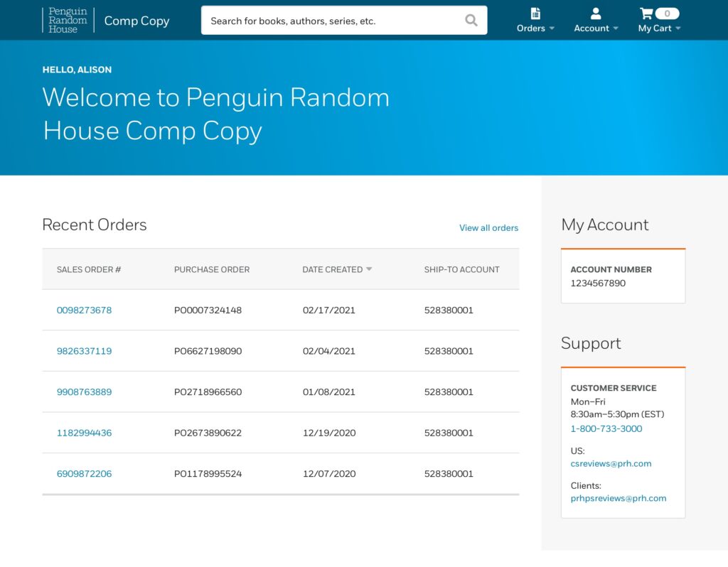Open sales order 6909872206
728x567 pixels.
84,474
